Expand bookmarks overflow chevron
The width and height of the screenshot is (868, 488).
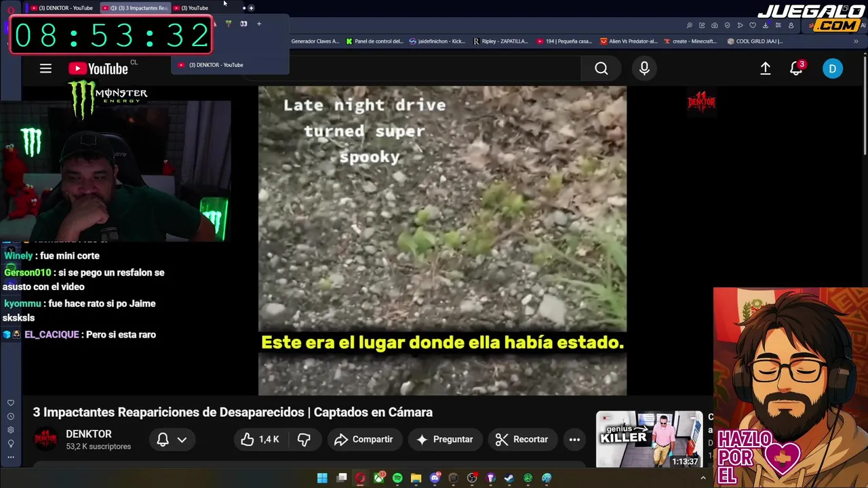click(856, 41)
